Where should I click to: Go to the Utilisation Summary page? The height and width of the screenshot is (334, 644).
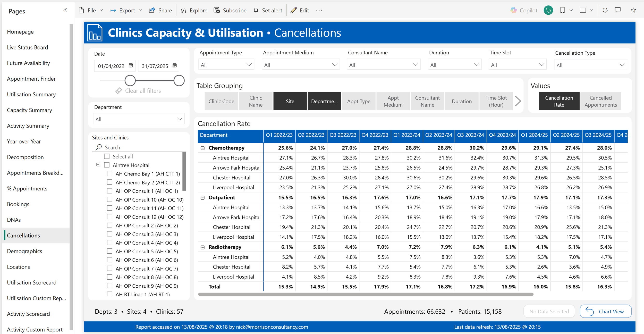pos(31,95)
